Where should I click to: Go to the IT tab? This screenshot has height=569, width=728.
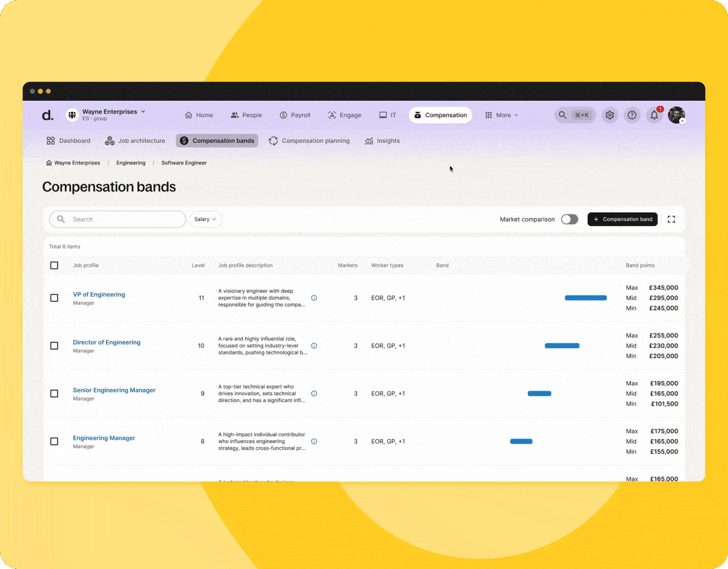click(x=387, y=115)
